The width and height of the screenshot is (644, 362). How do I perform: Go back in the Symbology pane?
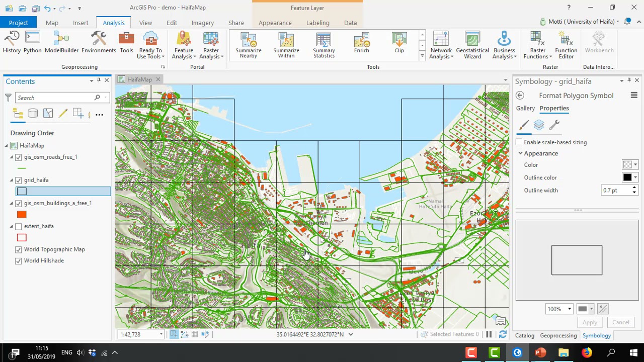[x=520, y=96]
